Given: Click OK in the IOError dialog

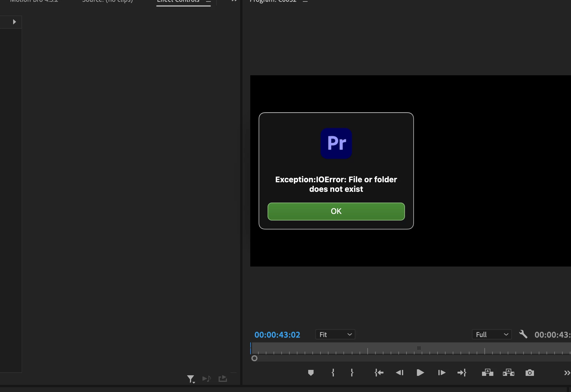Looking at the screenshot, I should point(336,211).
